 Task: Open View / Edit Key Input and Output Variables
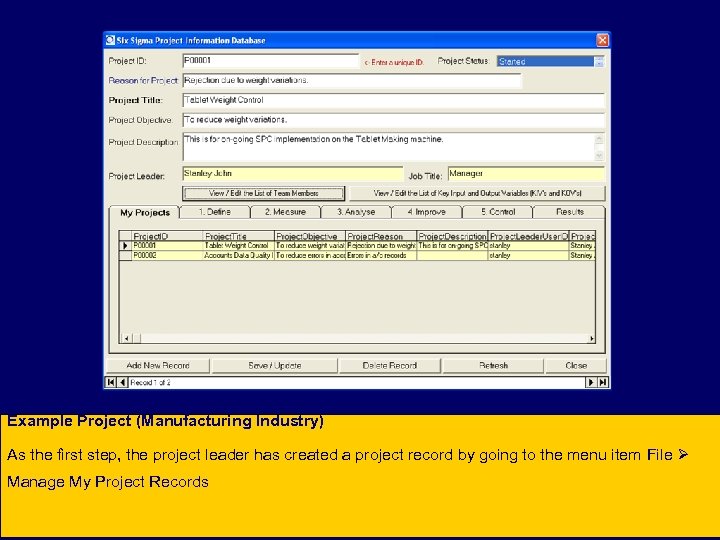point(478,193)
